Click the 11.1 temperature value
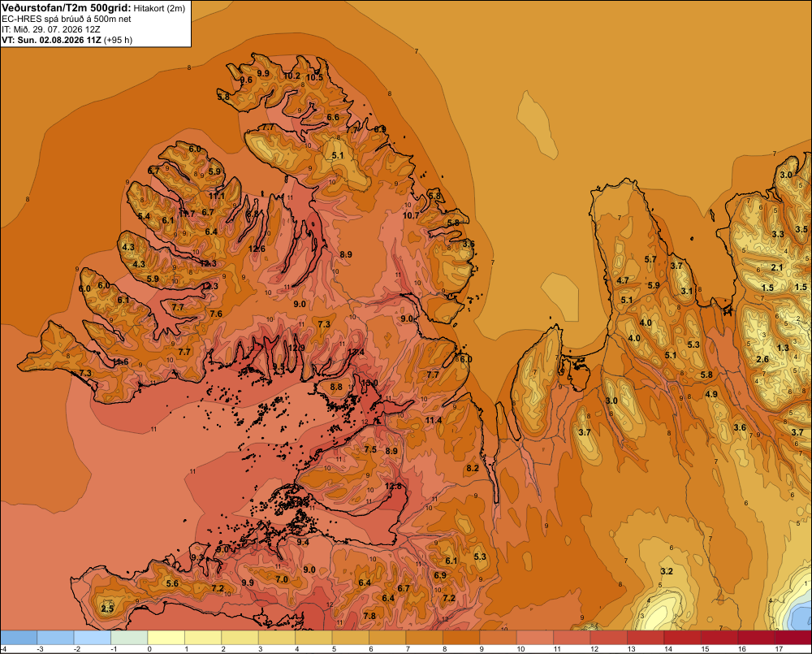Screen dimensions: 812x654 217,196
